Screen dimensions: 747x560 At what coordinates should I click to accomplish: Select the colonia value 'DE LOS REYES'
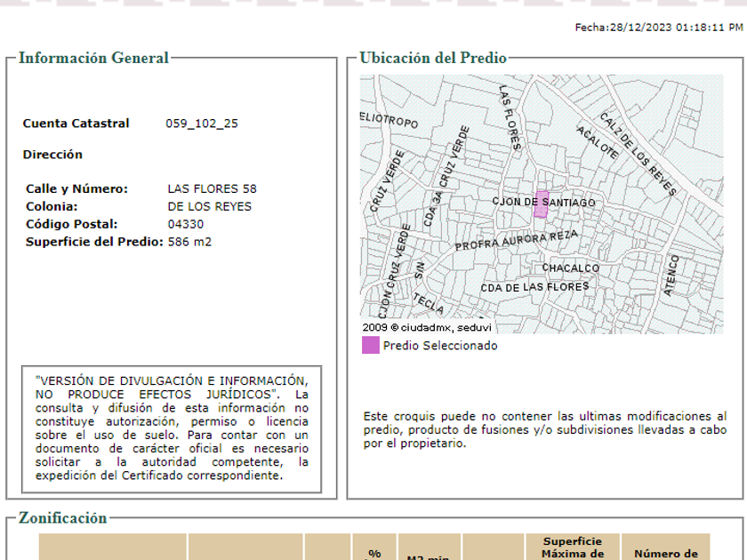(210, 206)
